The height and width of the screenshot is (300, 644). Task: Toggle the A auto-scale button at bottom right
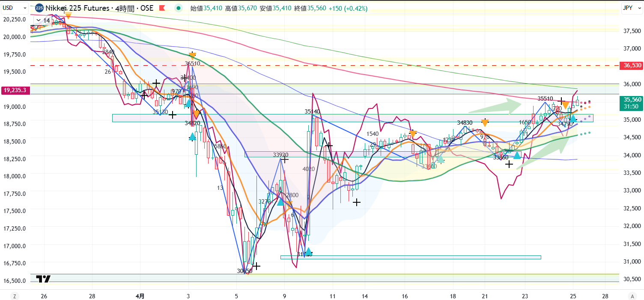point(632,296)
